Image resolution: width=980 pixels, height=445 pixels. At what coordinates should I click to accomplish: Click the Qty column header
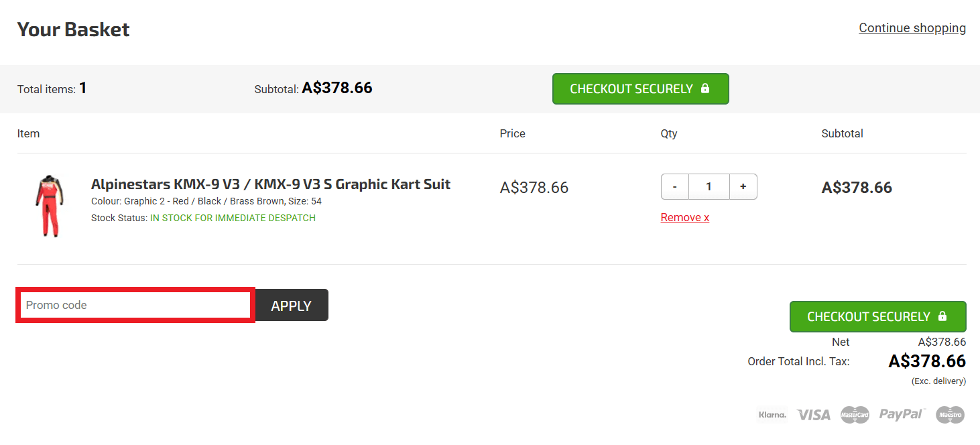669,133
